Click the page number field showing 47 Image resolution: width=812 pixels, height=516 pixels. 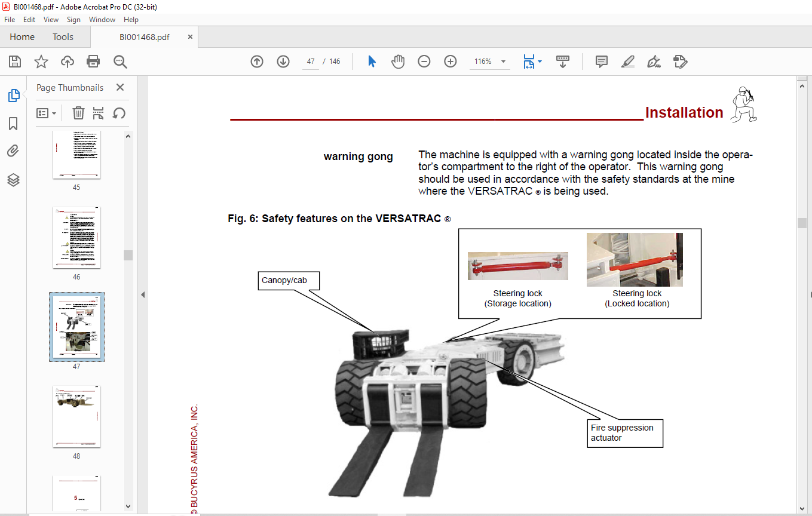pyautogui.click(x=311, y=62)
